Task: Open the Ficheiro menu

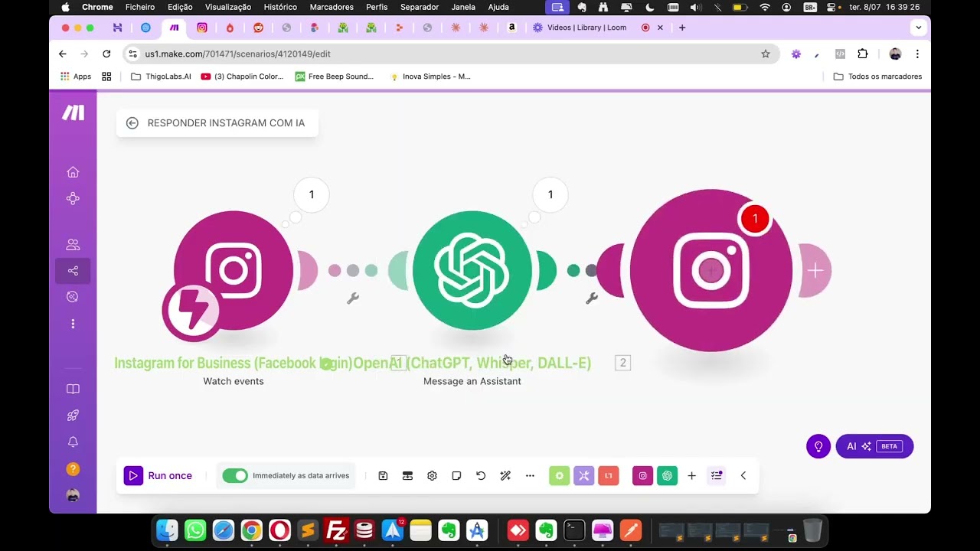Action: (140, 7)
